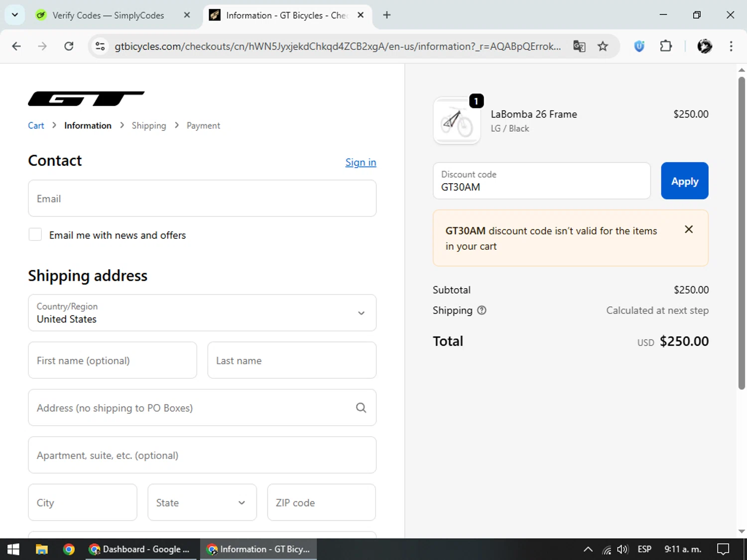Open the Chrome profile avatar
Viewport: 747px width, 560px height.
point(705,46)
